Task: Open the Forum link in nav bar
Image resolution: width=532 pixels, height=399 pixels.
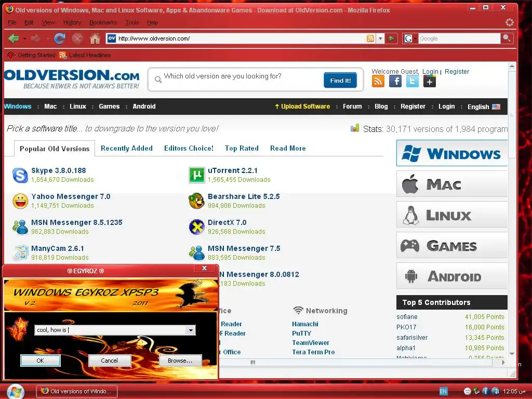Action: click(x=352, y=107)
